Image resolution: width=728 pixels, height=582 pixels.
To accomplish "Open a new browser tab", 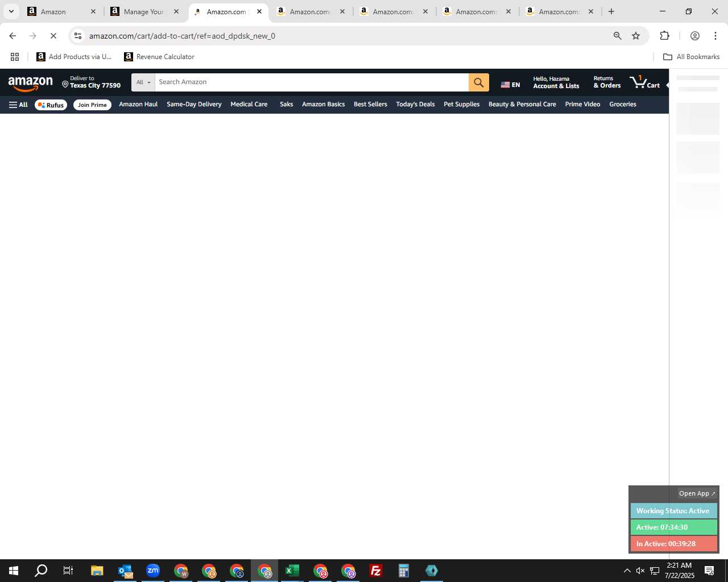I will point(611,11).
